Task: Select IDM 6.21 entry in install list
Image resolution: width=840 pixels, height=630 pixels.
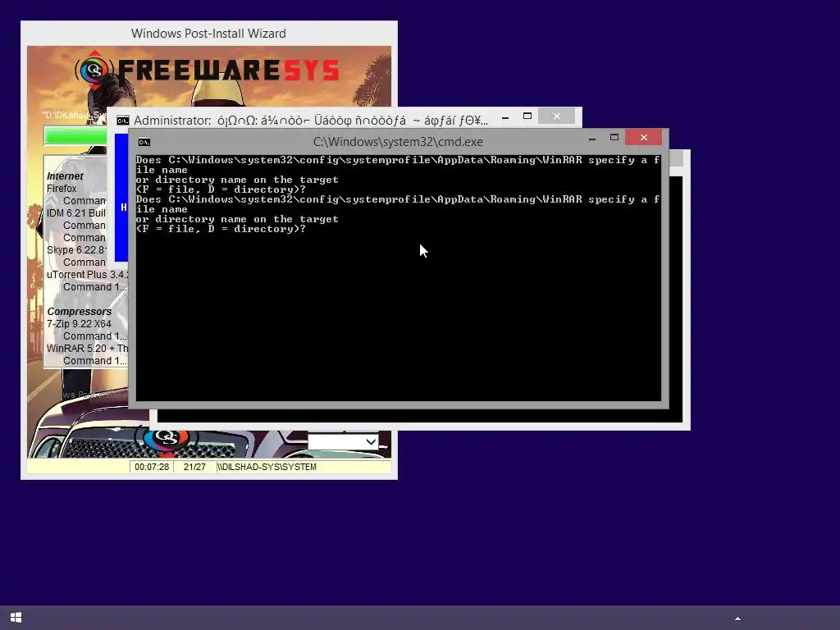Action: [x=76, y=213]
